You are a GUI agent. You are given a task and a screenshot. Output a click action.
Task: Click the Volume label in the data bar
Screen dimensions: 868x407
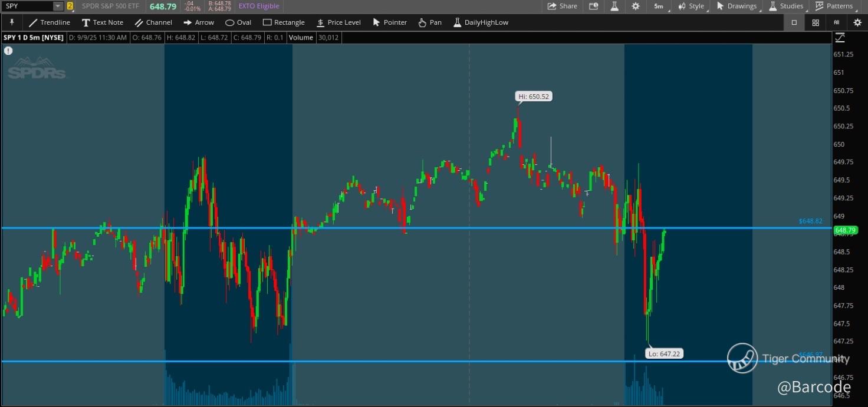coord(301,38)
